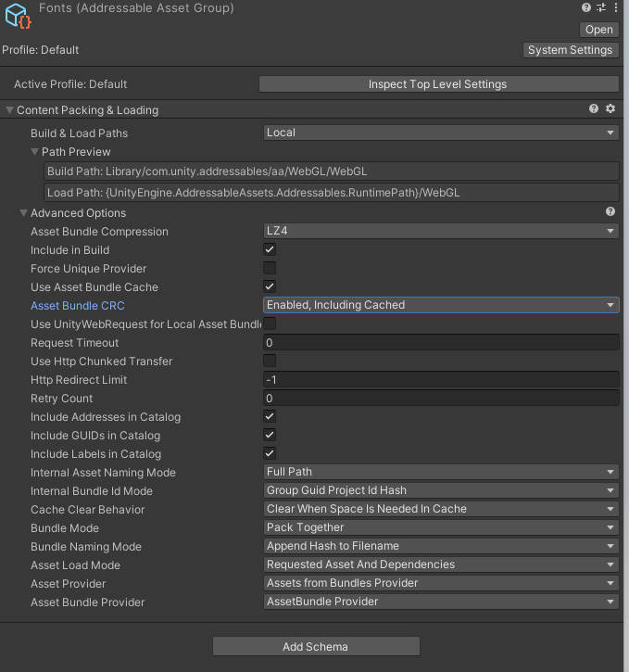629x672 pixels.
Task: Collapse the Content Packing & Loading section
Action: pyautogui.click(x=9, y=110)
